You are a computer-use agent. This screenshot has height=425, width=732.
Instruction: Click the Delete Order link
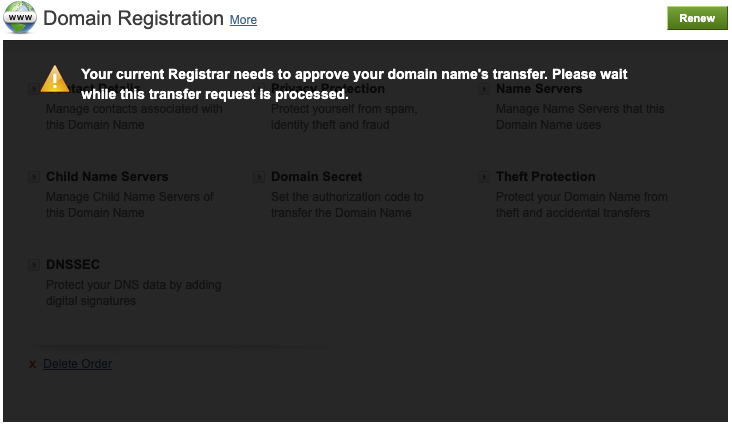point(77,364)
